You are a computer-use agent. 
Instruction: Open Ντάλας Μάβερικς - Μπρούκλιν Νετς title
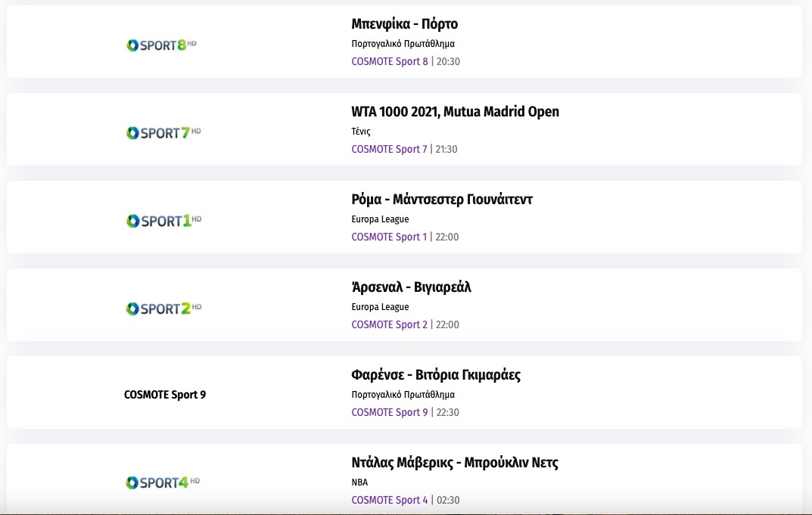[455, 463]
